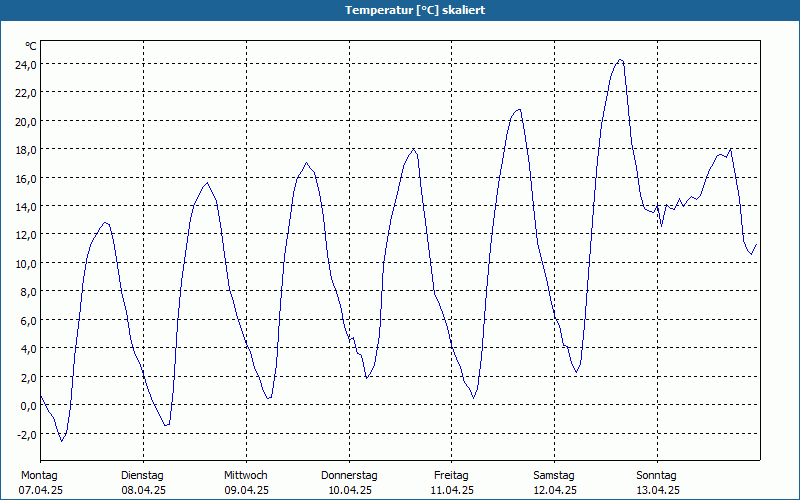Click the date 13.04.25
800x500 pixels.
658,491
